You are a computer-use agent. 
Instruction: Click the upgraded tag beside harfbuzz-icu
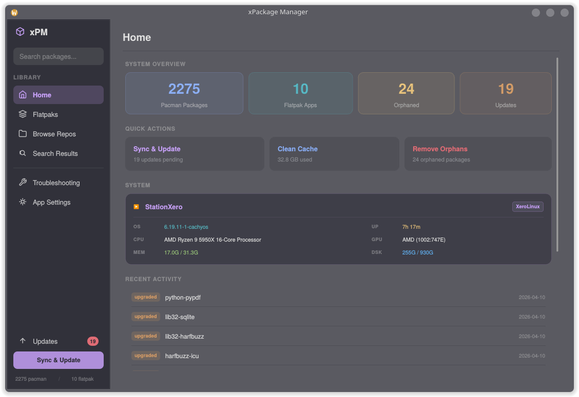(x=145, y=356)
